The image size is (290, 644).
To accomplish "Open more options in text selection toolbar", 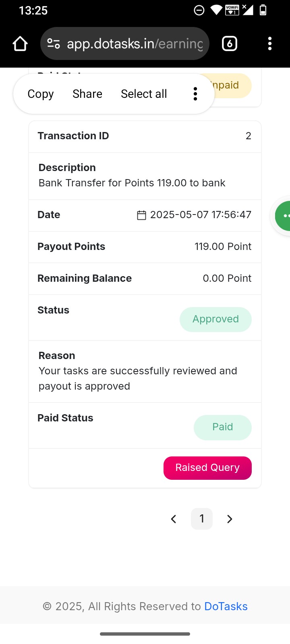I will coord(195,94).
